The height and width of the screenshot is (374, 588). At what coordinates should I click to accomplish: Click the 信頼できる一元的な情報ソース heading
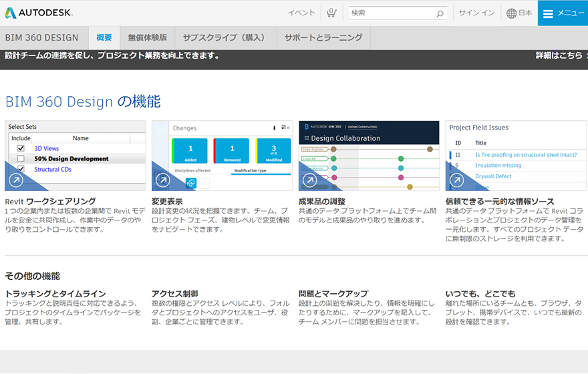pos(500,201)
